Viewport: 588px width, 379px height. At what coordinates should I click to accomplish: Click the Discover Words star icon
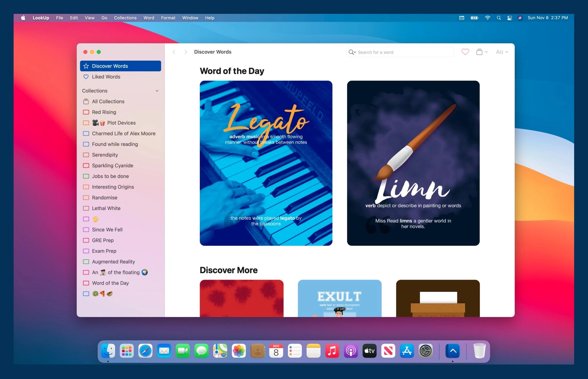pyautogui.click(x=86, y=66)
